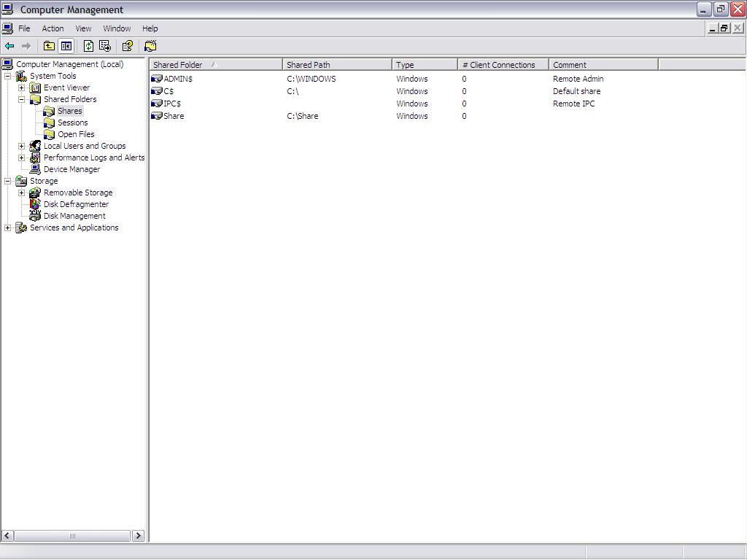This screenshot has width=747, height=560.
Task: Select the Device Manager icon
Action: point(35,169)
